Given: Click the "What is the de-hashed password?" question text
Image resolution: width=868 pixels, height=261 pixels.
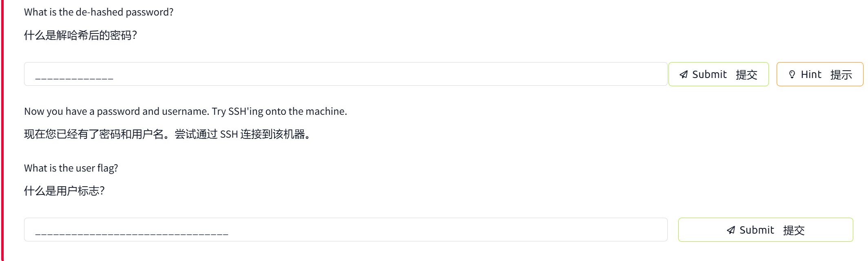Looking at the screenshot, I should [x=99, y=12].
